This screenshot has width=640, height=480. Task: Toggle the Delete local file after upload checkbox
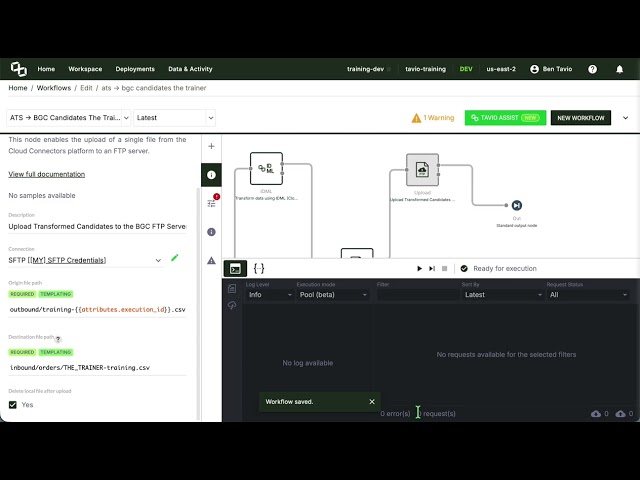(13, 404)
